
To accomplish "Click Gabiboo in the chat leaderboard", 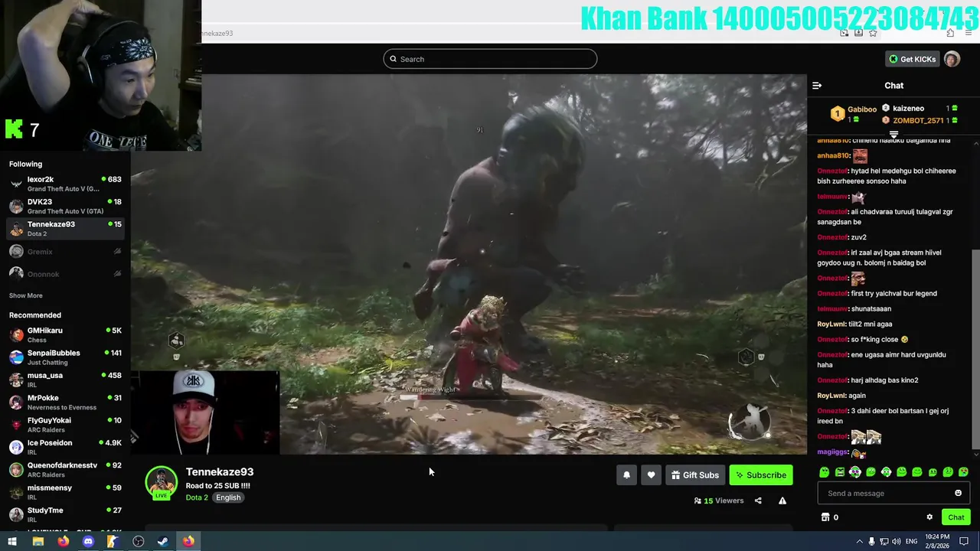I will (x=861, y=109).
